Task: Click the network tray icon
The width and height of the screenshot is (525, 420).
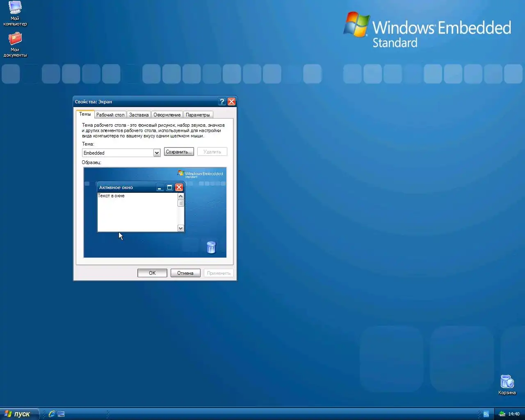Action: (x=502, y=414)
